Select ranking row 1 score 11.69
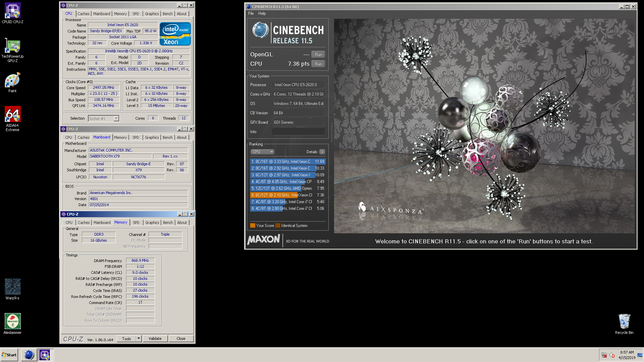Screen dimensions: 644x362 [x=288, y=162]
